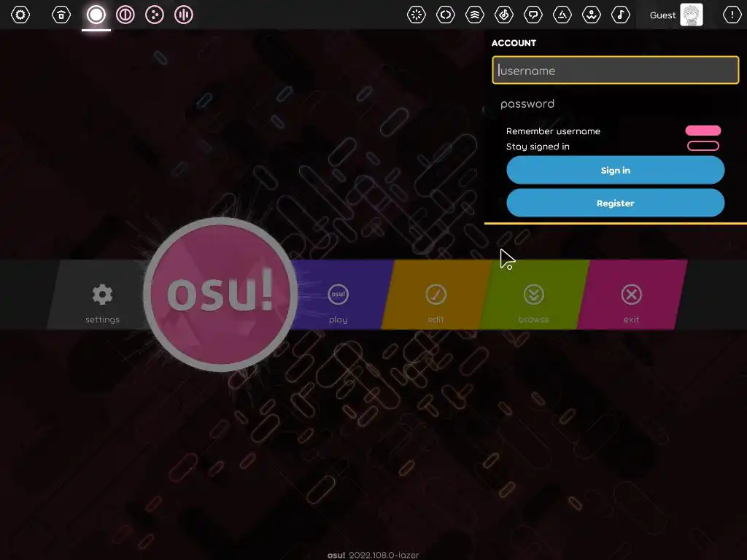Switch to the mania game mode icon
Screen dimensions: 747x560
[183, 15]
